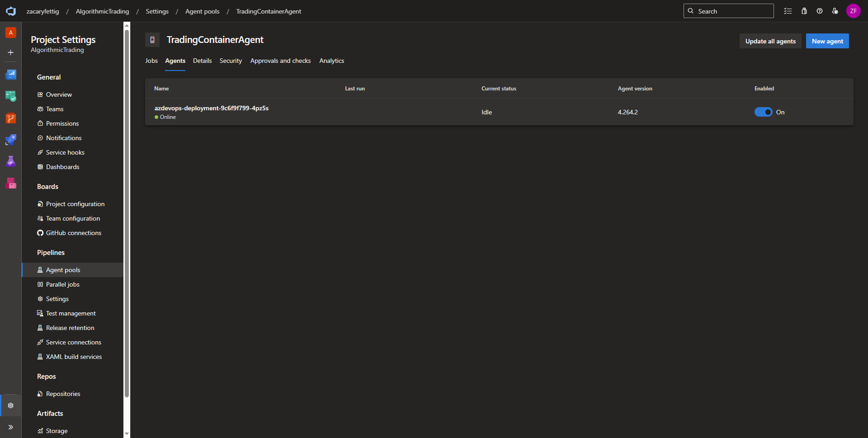The image size is (868, 438).
Task: Open user settings icon in header
Action: [x=835, y=11]
